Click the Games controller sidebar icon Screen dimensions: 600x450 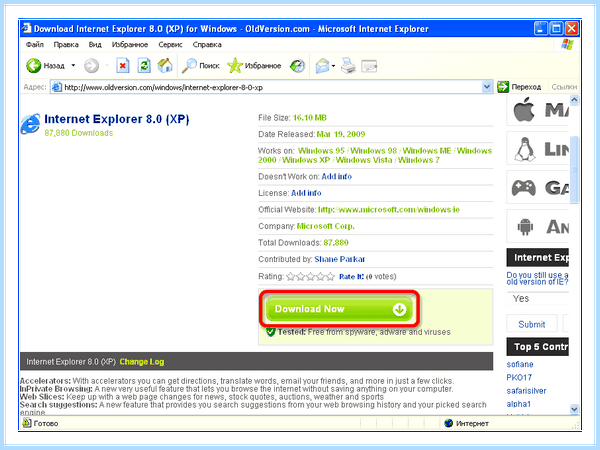[x=523, y=188]
